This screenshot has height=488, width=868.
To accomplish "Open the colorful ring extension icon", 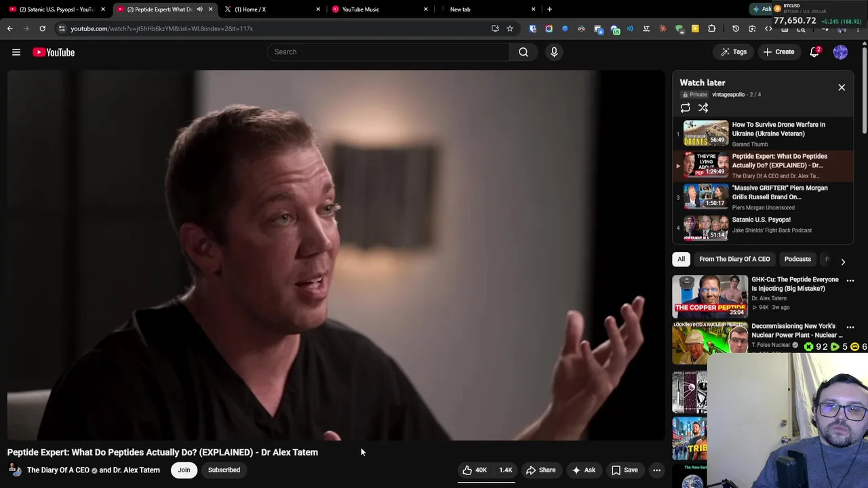I will pos(549,28).
